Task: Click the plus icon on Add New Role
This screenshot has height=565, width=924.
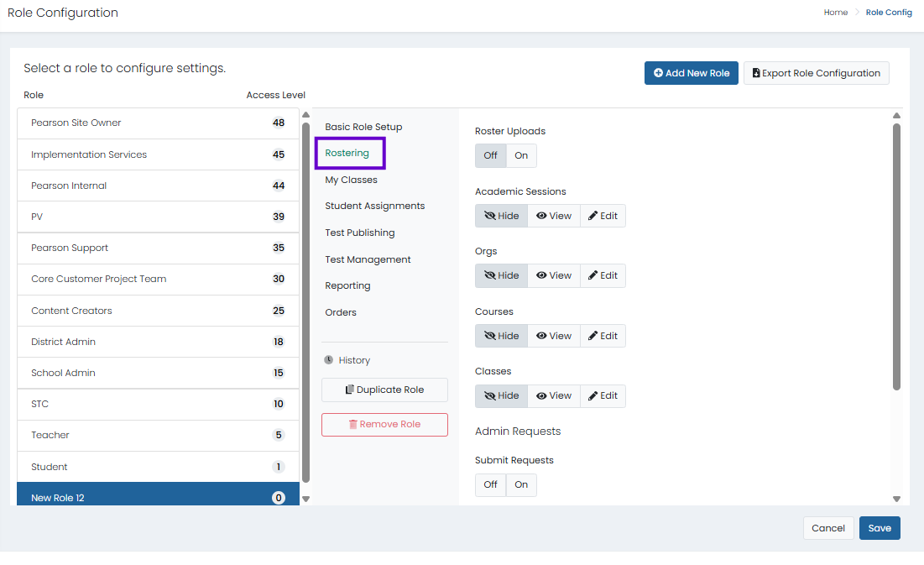Action: click(x=658, y=73)
